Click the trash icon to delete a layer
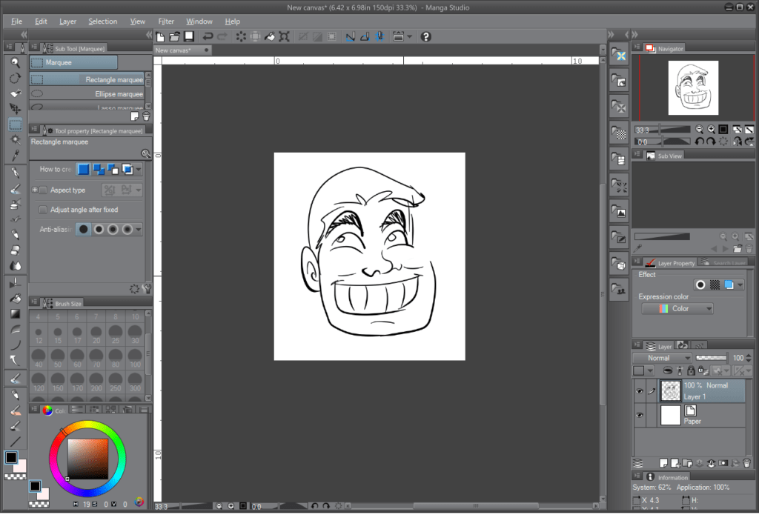The image size is (759, 532). (x=746, y=462)
